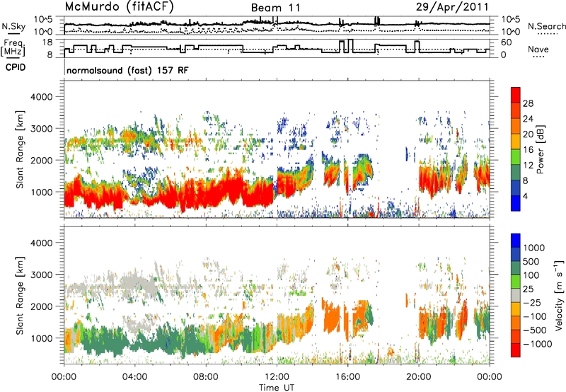The width and height of the screenshot is (566, 392).
Task: Click the dark blue top of Velocity colorbar
Action: coord(516,241)
